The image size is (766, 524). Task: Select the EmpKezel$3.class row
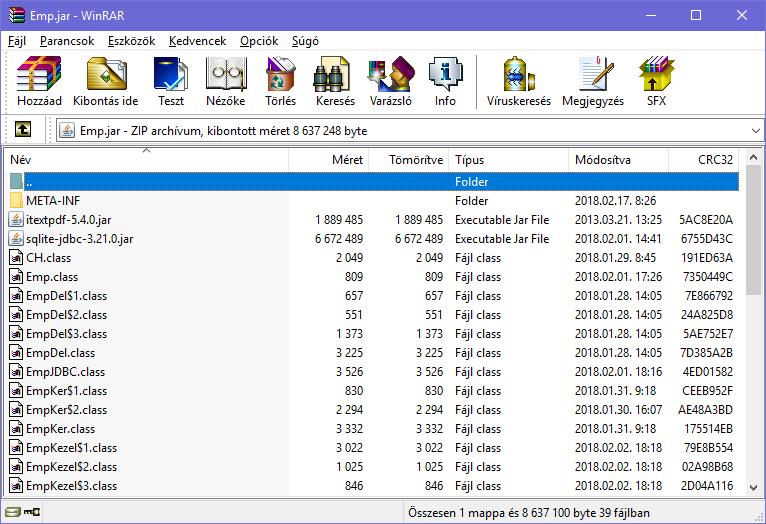coord(374,486)
